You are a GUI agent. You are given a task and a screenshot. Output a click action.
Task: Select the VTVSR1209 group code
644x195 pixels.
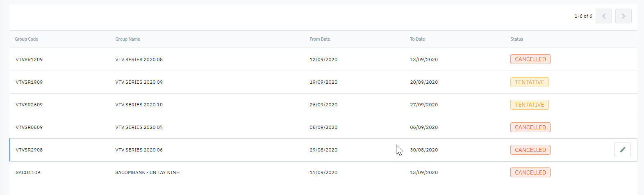[29, 60]
